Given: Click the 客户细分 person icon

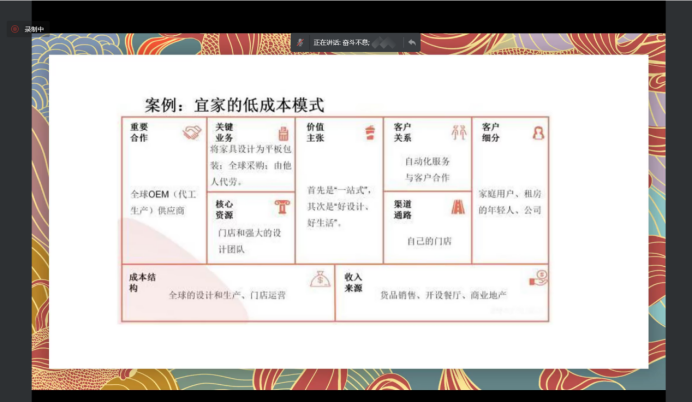Looking at the screenshot, I should tap(537, 132).
